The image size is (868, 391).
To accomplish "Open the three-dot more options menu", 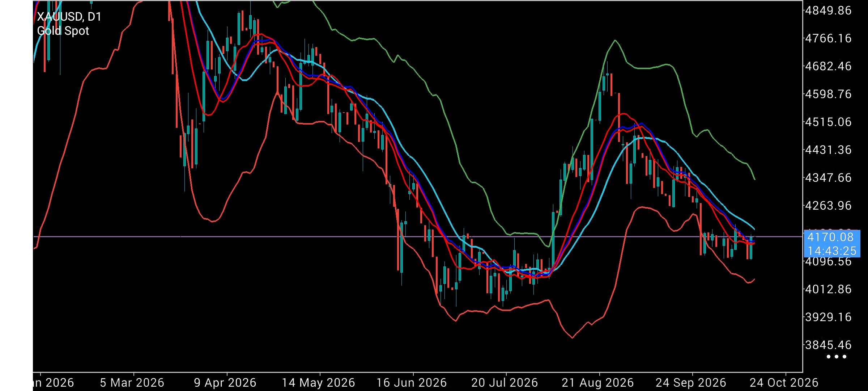I will point(837,357).
